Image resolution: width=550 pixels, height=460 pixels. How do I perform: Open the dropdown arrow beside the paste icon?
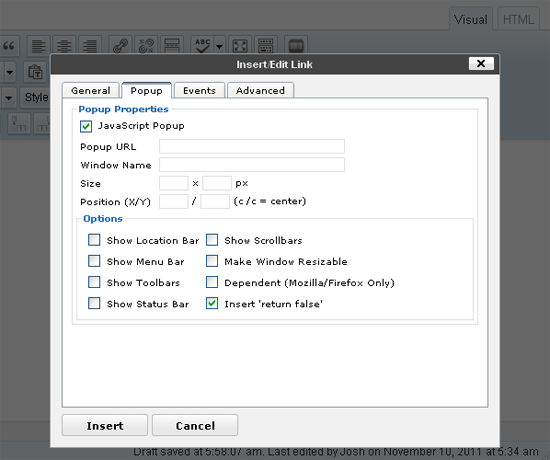(x=9, y=73)
